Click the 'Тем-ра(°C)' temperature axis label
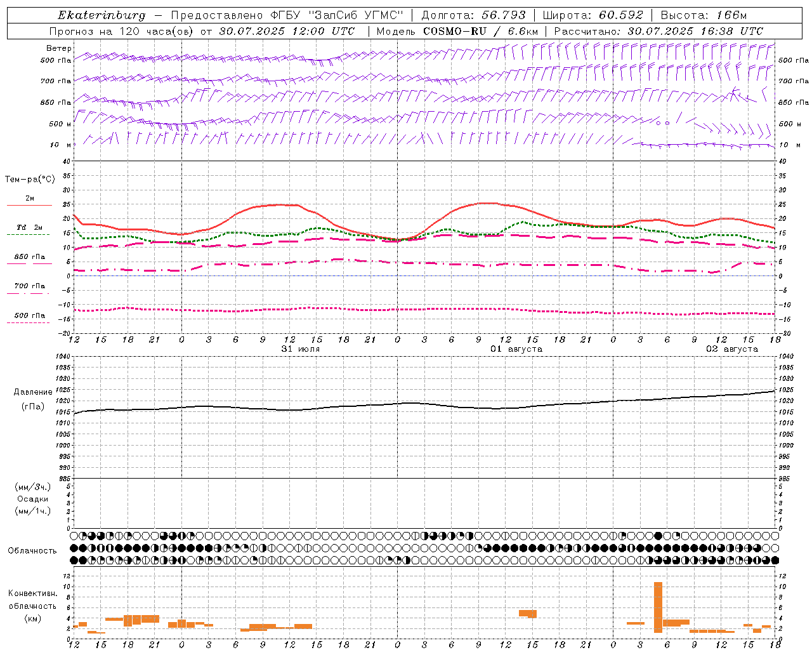 pos(30,180)
